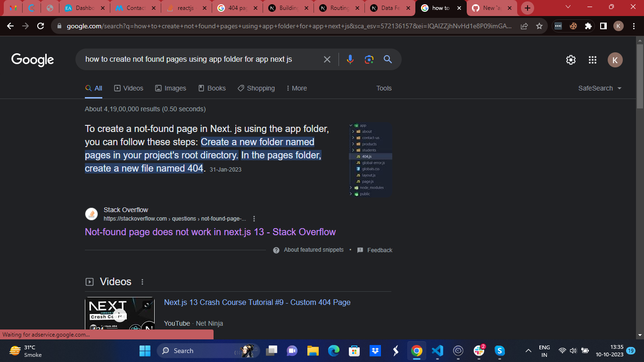Screen dimensions: 644x362
Task: Go to the Google logo homepage
Action: [33, 60]
